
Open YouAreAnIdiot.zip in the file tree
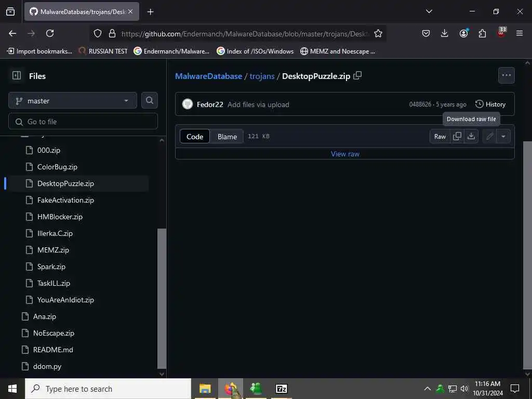(65, 300)
